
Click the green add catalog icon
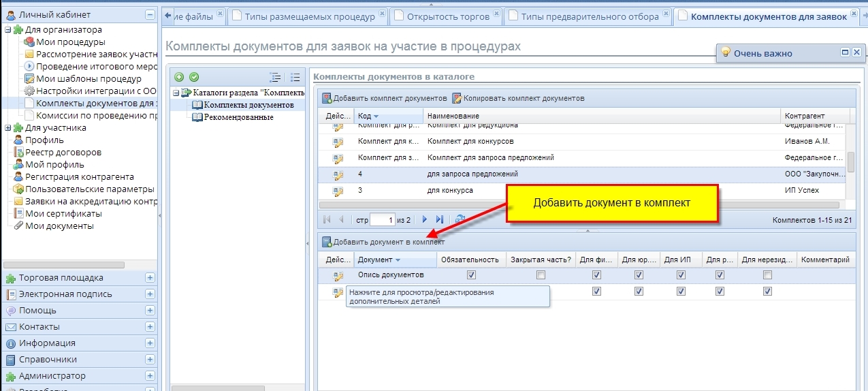(179, 78)
